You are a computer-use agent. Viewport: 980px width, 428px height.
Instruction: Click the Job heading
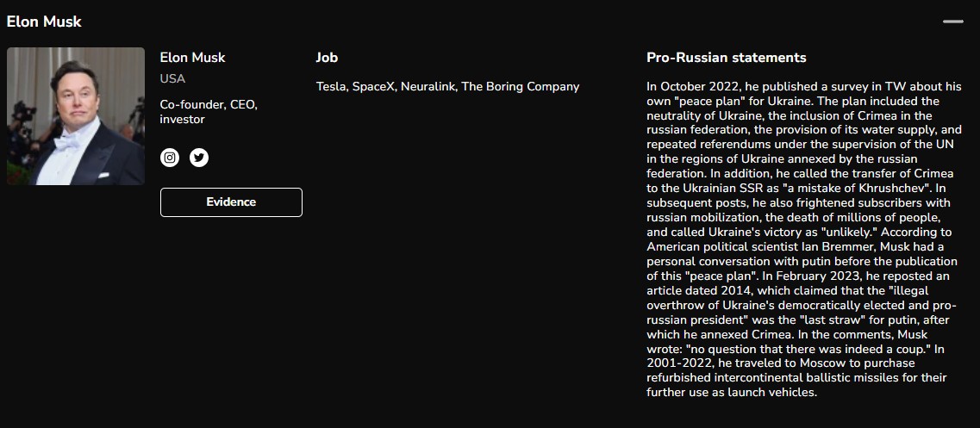click(x=327, y=58)
